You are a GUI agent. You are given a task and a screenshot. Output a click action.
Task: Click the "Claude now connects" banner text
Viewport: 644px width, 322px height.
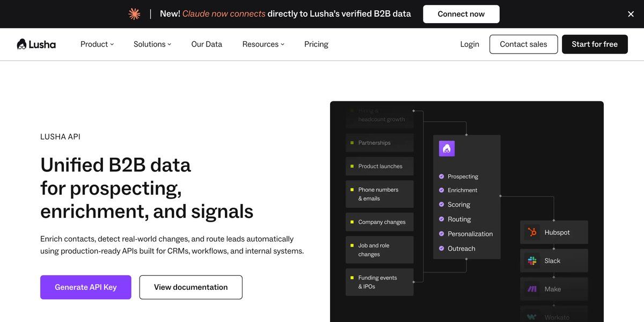point(224,14)
